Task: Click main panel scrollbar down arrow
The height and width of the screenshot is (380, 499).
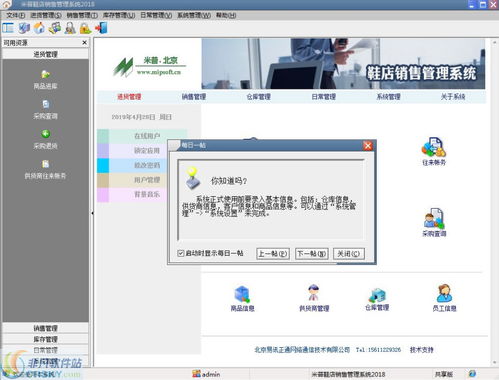Action: [x=494, y=362]
